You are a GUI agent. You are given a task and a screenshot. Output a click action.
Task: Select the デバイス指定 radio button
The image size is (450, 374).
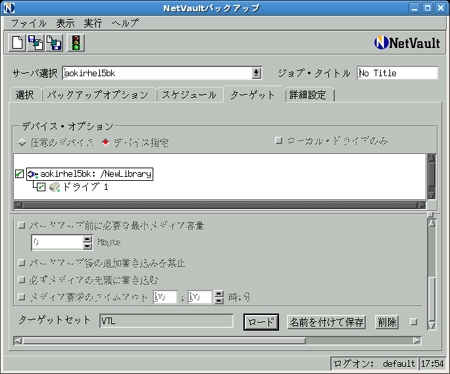click(105, 143)
